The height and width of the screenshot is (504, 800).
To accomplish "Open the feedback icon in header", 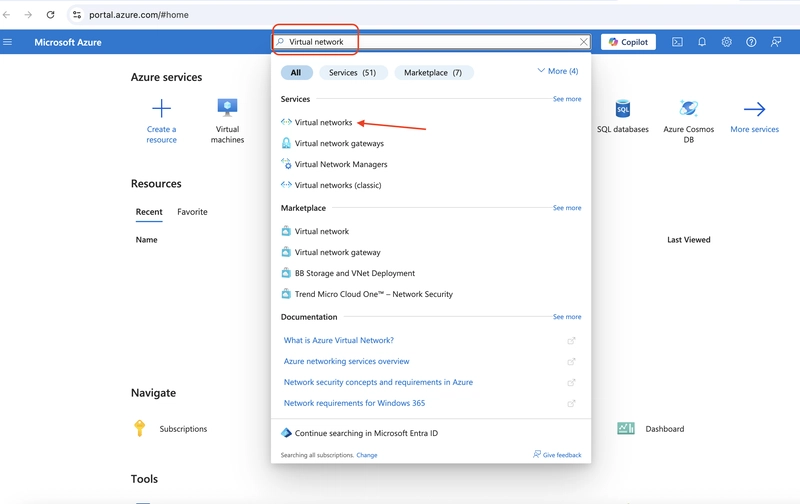I will (x=776, y=42).
